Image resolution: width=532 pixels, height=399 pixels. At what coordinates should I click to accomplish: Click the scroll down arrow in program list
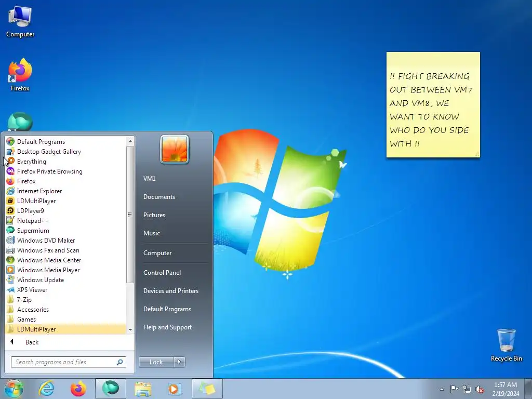tap(130, 329)
